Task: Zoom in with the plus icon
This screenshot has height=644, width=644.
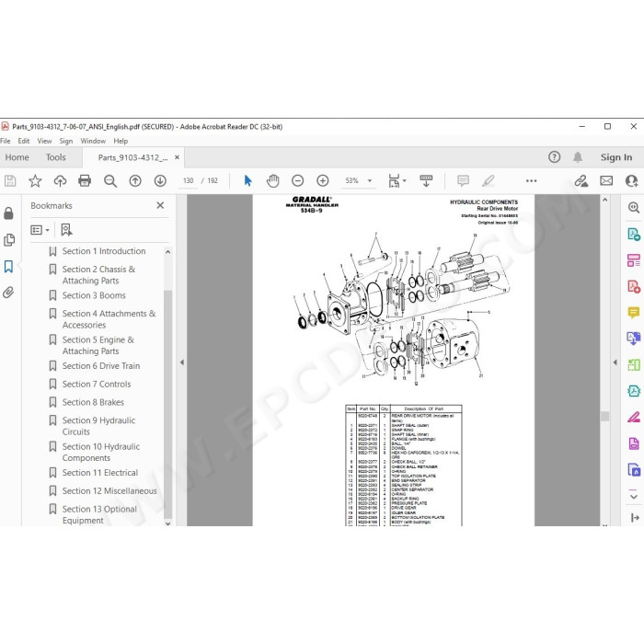Action: click(323, 180)
